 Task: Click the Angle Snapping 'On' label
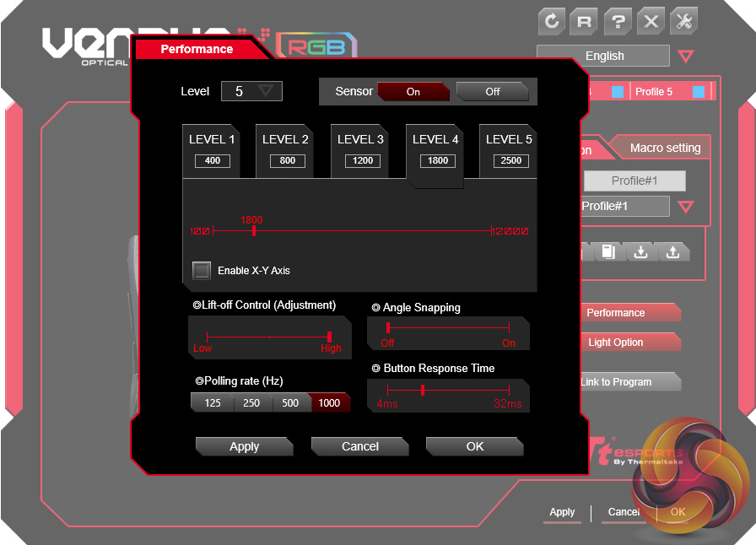click(509, 343)
